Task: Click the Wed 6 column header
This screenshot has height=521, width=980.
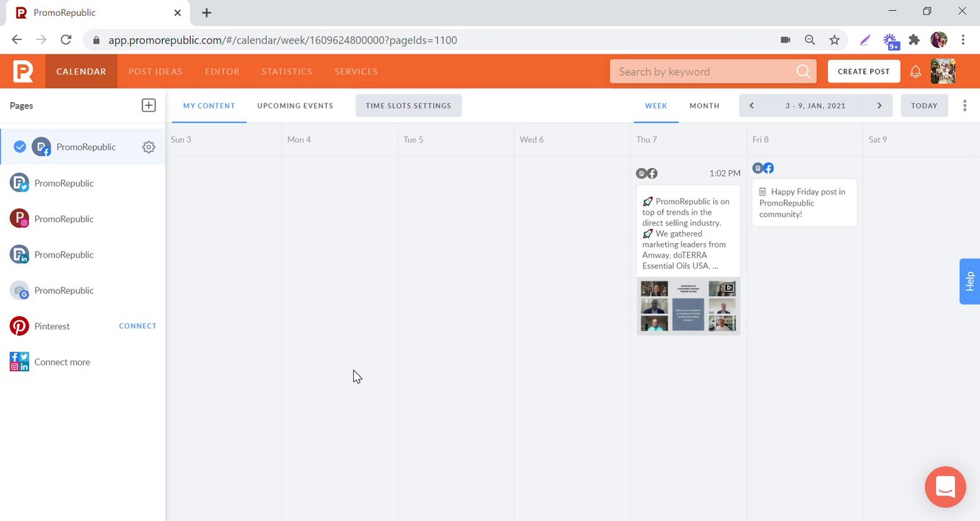Action: 532,140
